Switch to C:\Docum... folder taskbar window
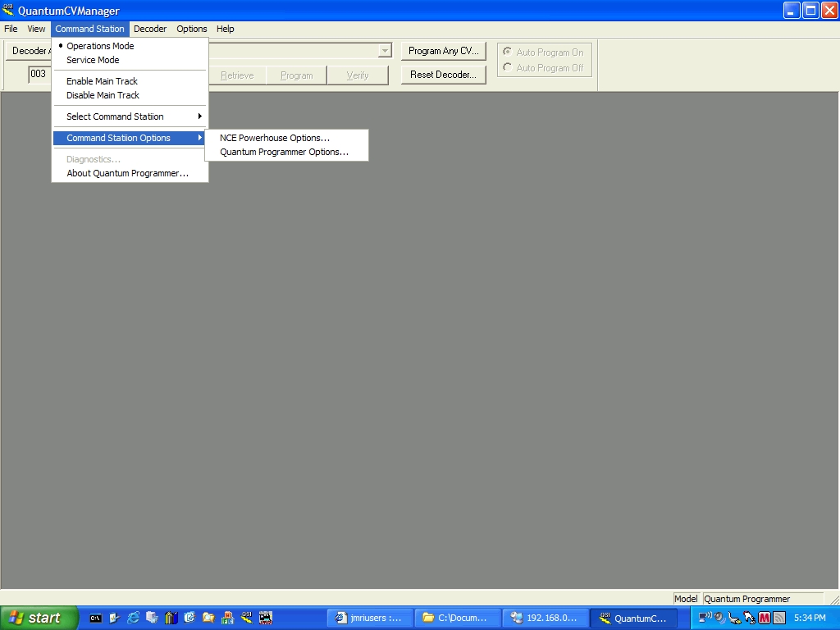The width and height of the screenshot is (840, 630). 458,619
